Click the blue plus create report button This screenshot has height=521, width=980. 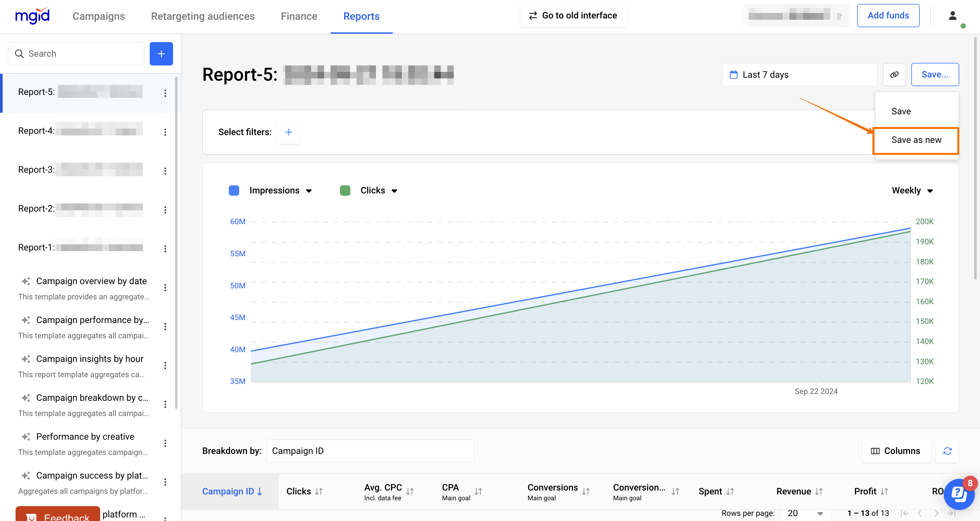coord(161,53)
